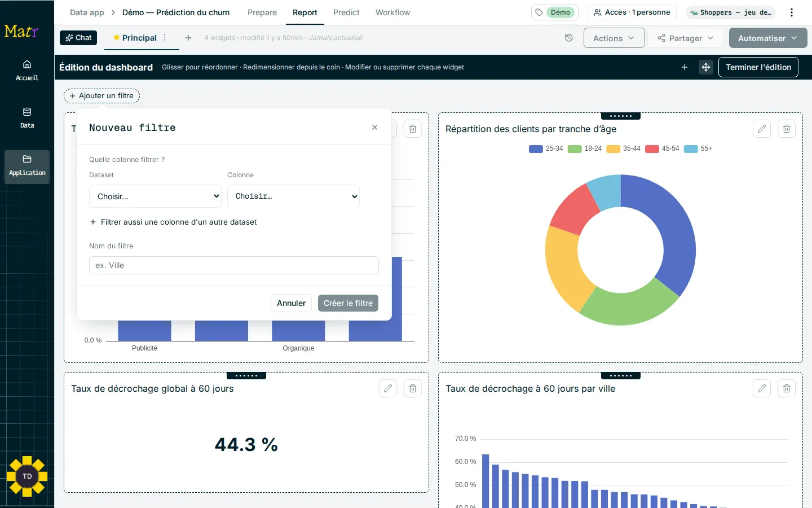Click the Matr logo
The height and width of the screenshot is (508, 812).
click(21, 31)
